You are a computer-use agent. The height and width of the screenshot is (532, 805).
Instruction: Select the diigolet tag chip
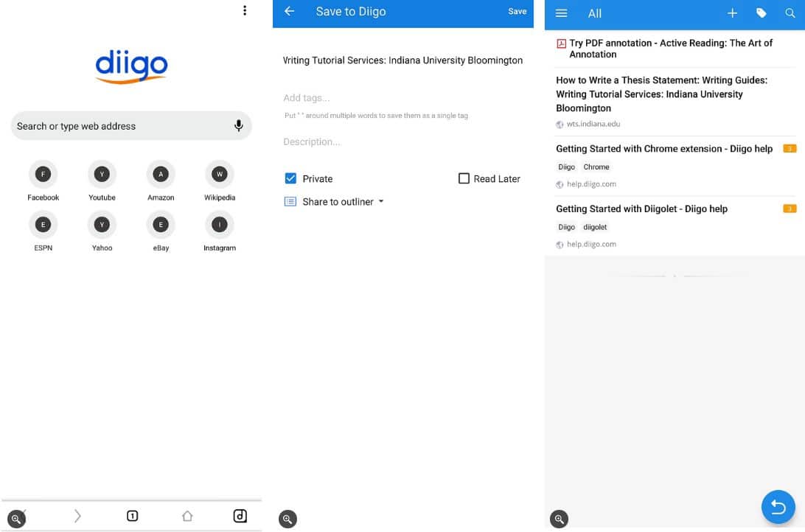point(595,227)
